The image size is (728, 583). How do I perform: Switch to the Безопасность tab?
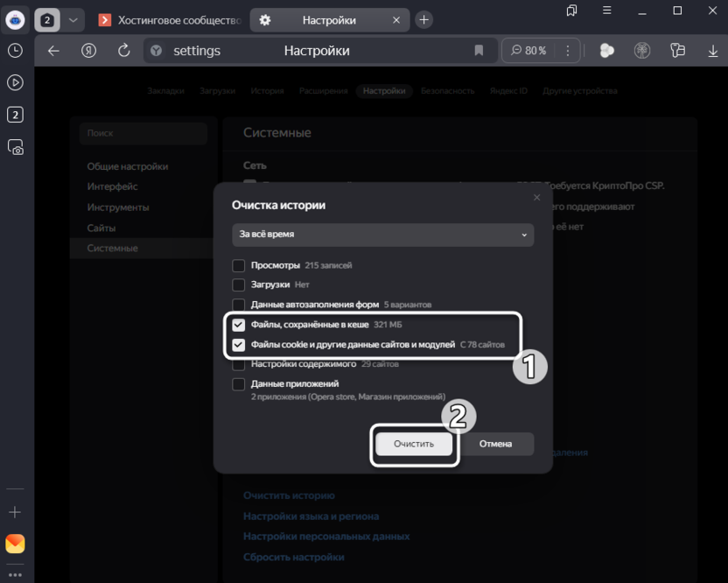[x=447, y=91]
